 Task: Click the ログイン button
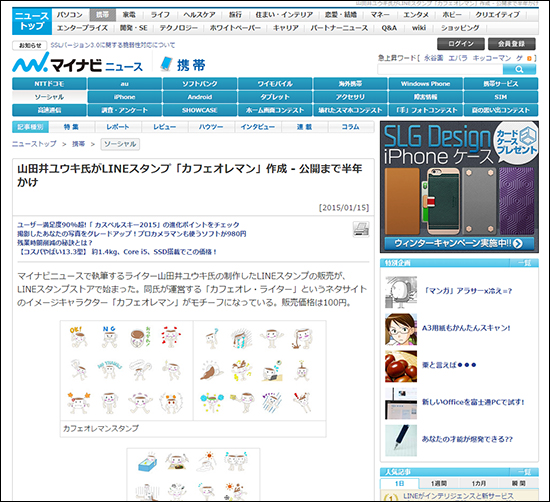(x=461, y=44)
